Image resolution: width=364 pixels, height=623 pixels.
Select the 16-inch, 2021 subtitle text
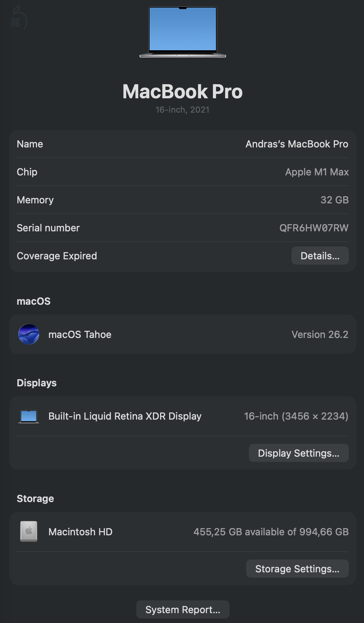(x=182, y=110)
